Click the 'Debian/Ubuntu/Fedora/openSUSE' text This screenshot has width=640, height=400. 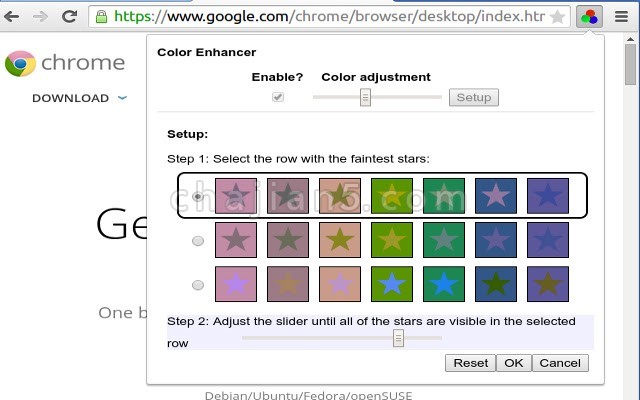(x=309, y=395)
